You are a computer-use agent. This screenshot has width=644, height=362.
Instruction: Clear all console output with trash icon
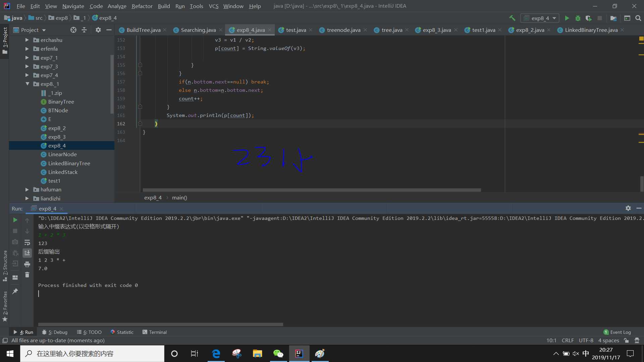(27, 275)
